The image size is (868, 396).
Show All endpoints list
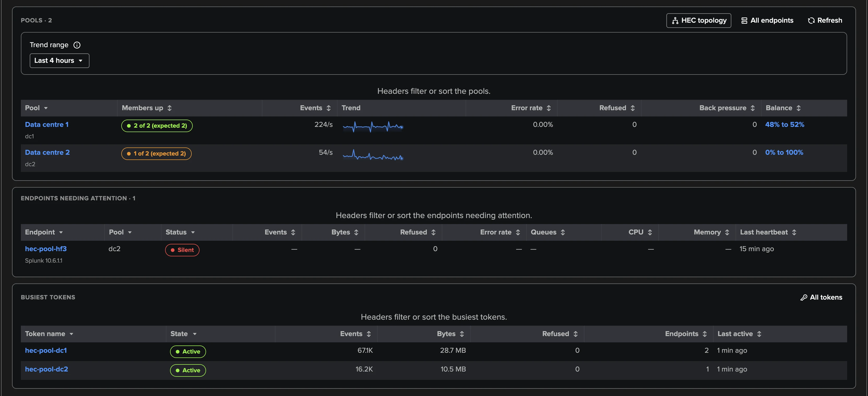pyautogui.click(x=767, y=21)
